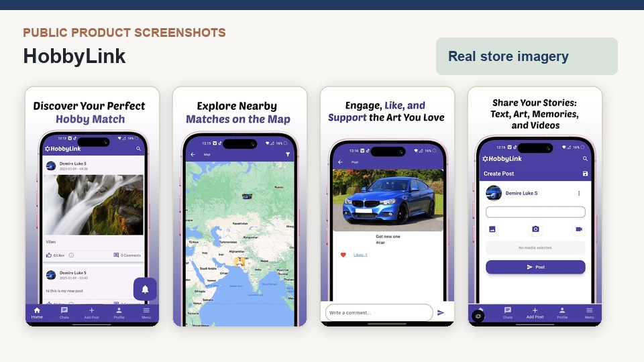
Task: Click the 'Got new one #car' caption
Action: 388,239
